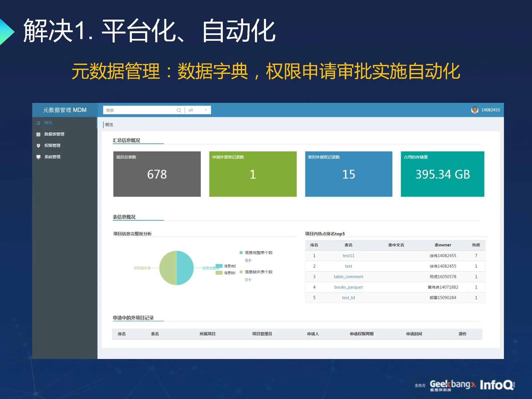Open the books_parquet table link
The height and width of the screenshot is (399, 532).
point(348,287)
